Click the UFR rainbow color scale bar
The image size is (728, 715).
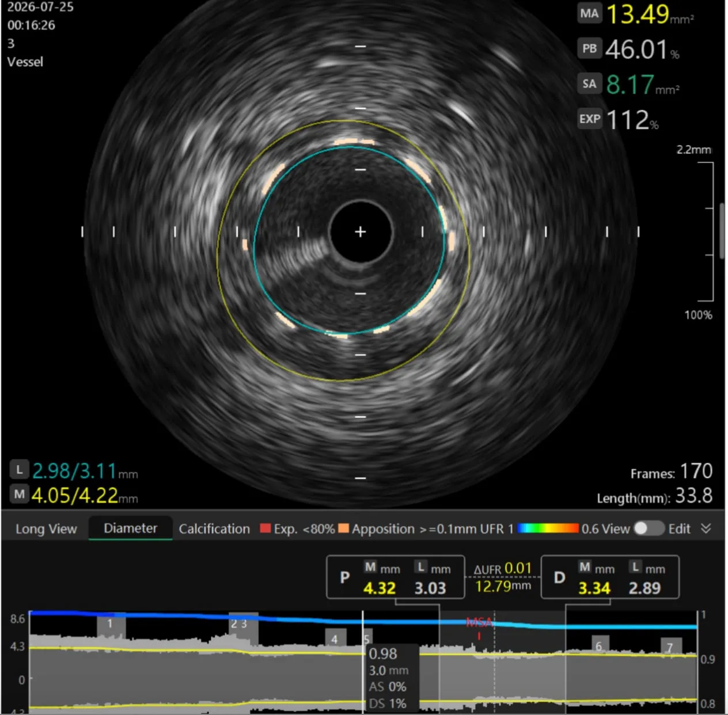[x=548, y=528]
